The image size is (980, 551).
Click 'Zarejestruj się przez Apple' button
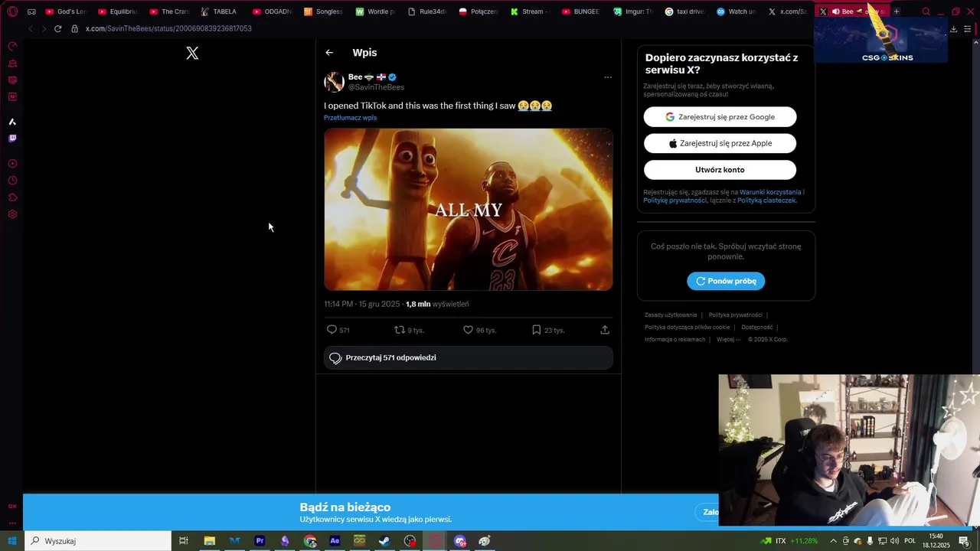coord(720,143)
